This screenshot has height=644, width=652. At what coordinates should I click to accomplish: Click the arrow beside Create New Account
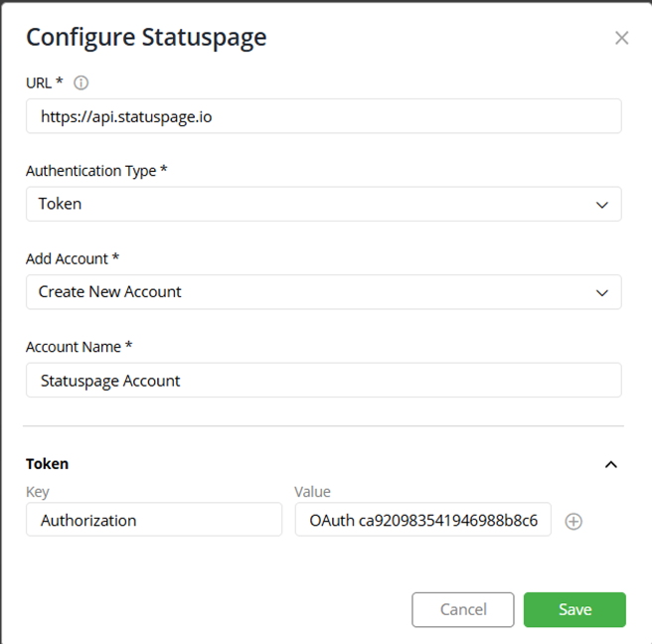point(602,293)
